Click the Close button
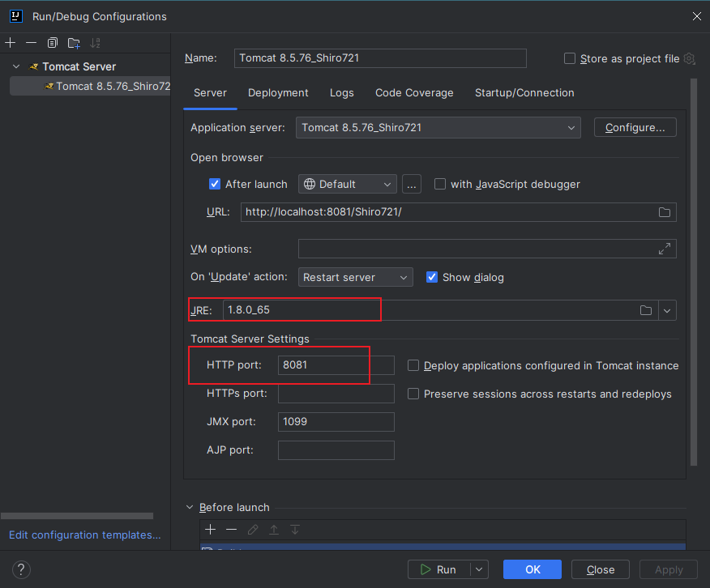 601,569
